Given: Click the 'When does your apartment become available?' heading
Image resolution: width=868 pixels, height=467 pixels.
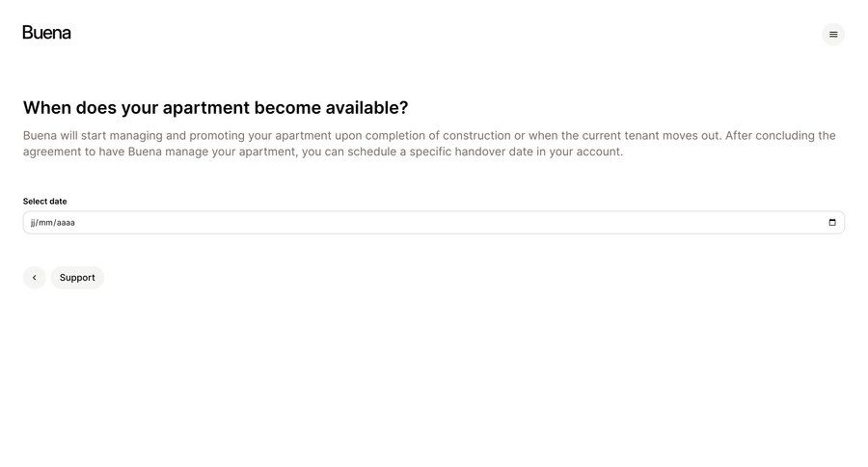Looking at the screenshot, I should pos(215,107).
